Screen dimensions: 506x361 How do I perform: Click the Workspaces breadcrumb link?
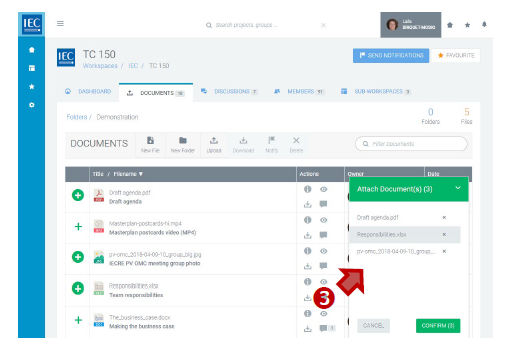100,66
